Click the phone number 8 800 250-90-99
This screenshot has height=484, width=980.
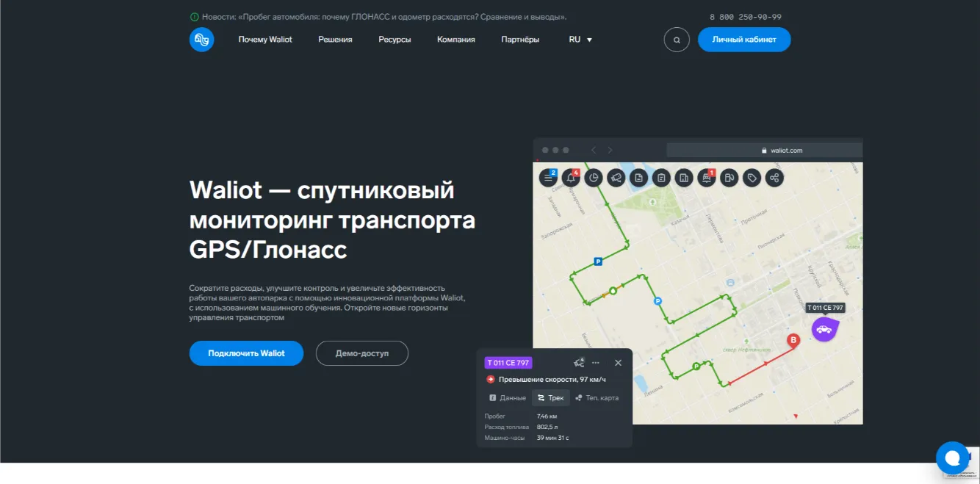pos(745,17)
